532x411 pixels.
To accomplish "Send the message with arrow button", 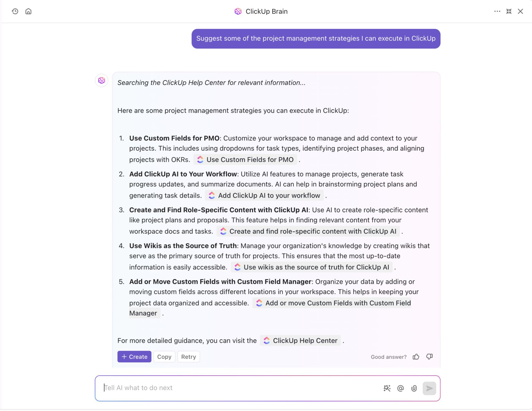I will coord(429,388).
